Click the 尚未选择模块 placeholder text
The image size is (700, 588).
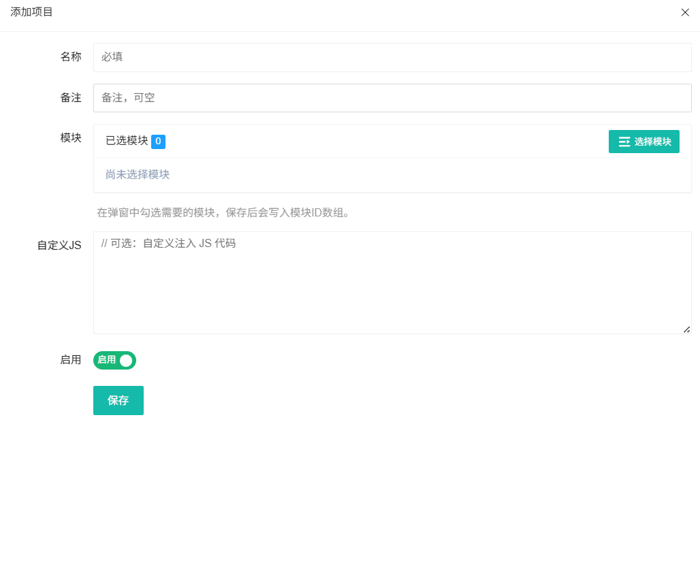tap(138, 174)
